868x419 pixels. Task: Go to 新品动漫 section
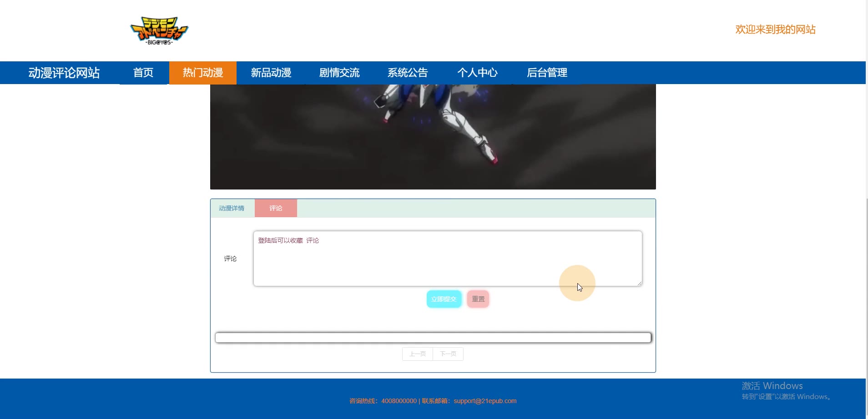click(x=271, y=73)
